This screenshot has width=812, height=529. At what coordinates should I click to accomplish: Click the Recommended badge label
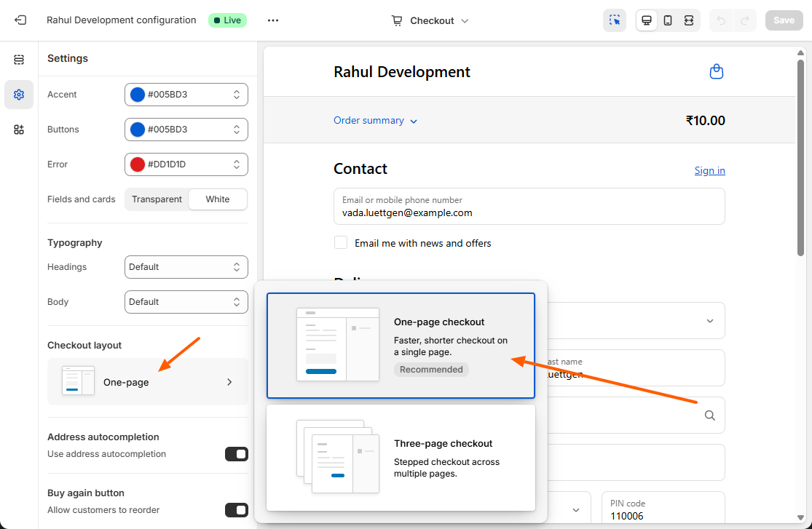pos(431,370)
